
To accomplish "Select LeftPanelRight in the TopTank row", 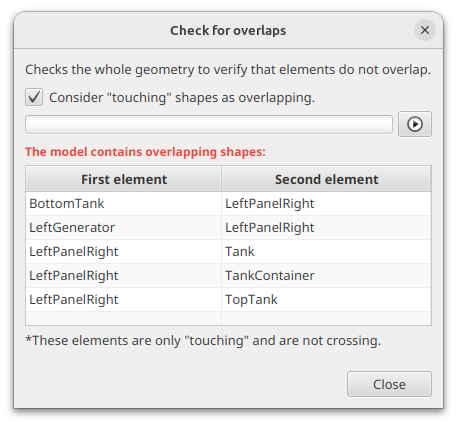I will pyautogui.click(x=124, y=300).
